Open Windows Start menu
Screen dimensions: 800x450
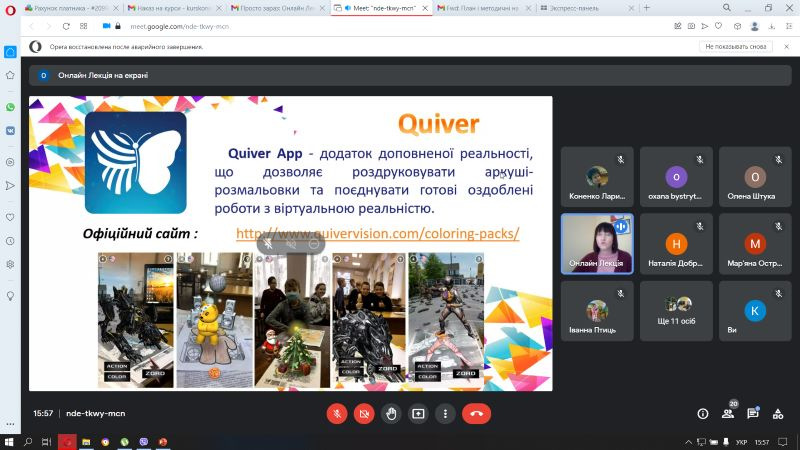(9, 442)
